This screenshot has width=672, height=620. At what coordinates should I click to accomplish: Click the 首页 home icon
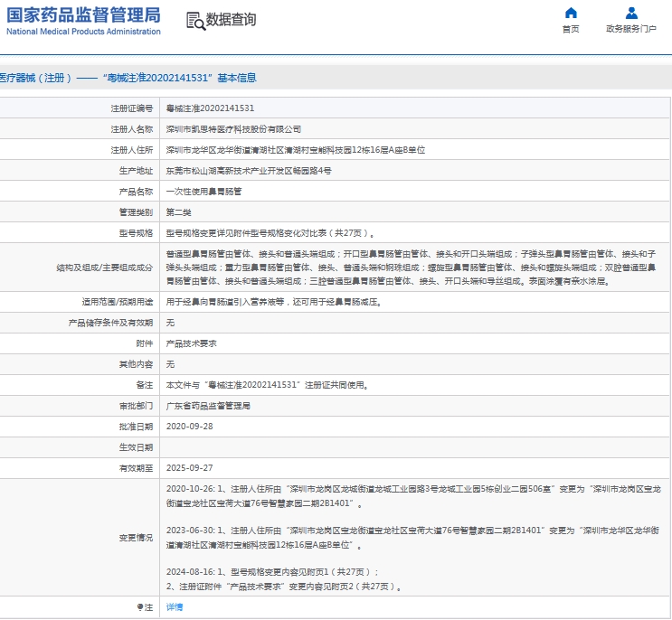coord(571,13)
